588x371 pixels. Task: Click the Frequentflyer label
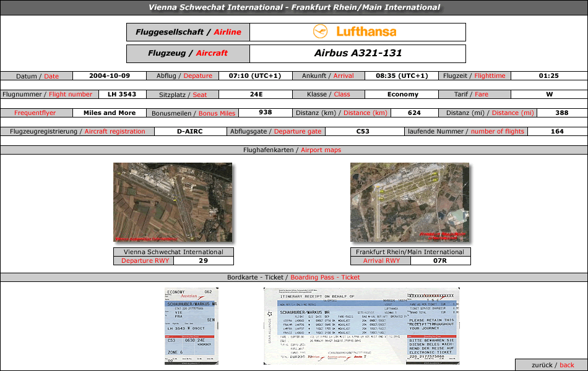point(37,113)
